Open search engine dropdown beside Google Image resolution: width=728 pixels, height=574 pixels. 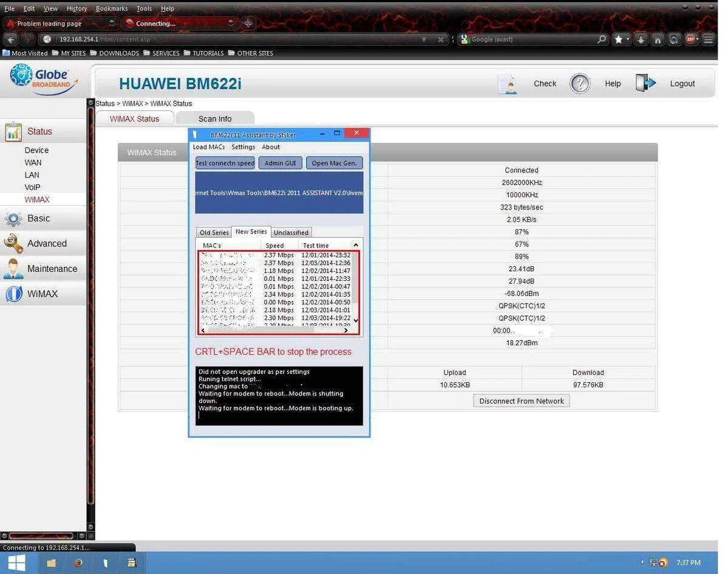465,39
